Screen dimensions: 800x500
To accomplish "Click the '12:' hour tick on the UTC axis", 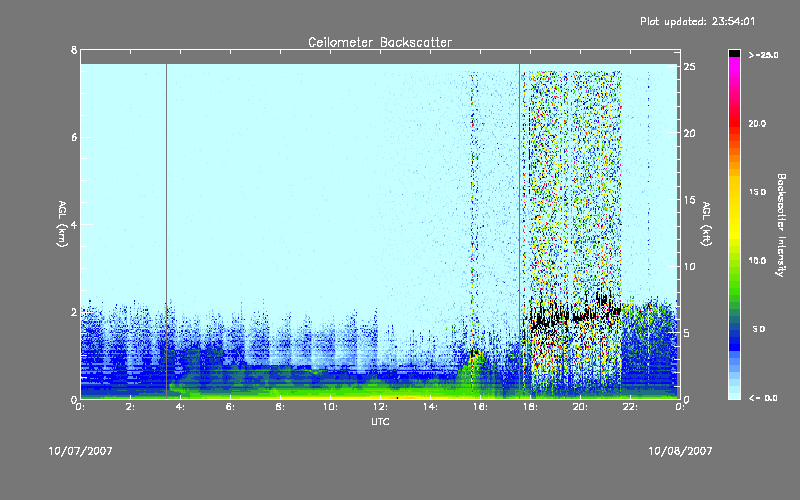I will [380, 407].
